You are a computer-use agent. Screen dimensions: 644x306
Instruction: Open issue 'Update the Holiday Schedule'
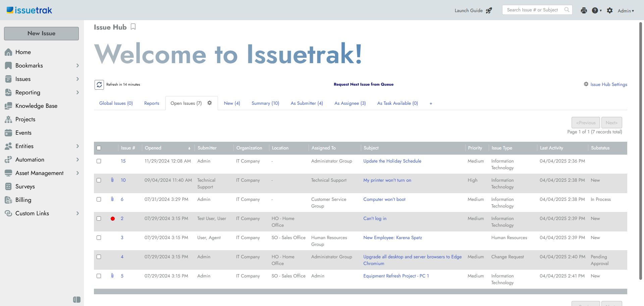[x=392, y=161]
